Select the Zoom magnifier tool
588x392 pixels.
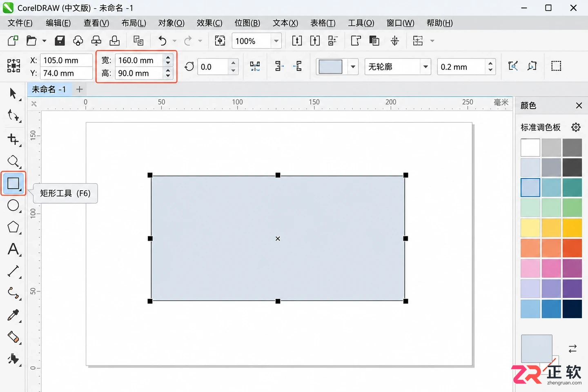click(x=13, y=161)
